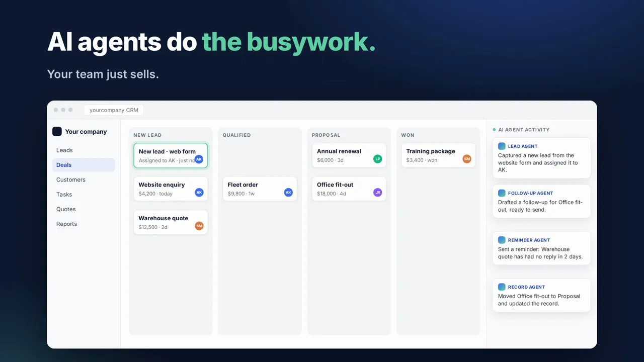Click the Reminder Agent icon
This screenshot has height=362, width=644.
click(502, 240)
